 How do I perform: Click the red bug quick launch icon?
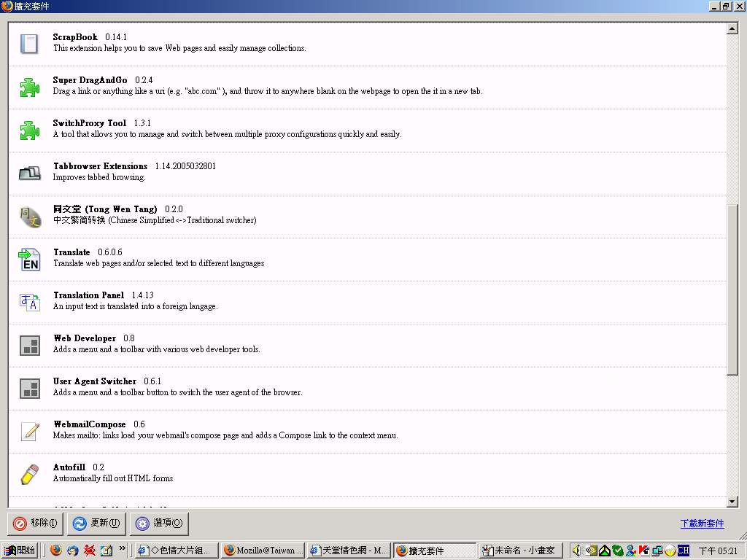[x=90, y=551]
